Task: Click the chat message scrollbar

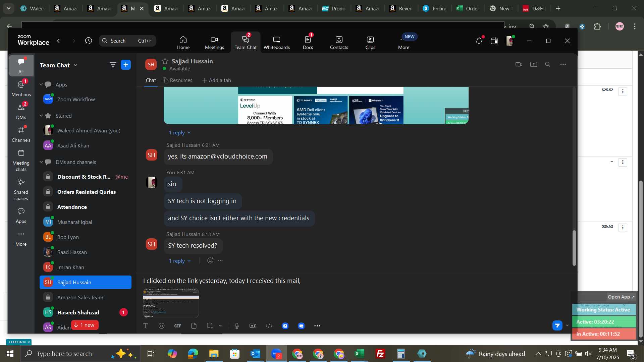Action: pyautogui.click(x=574, y=248)
